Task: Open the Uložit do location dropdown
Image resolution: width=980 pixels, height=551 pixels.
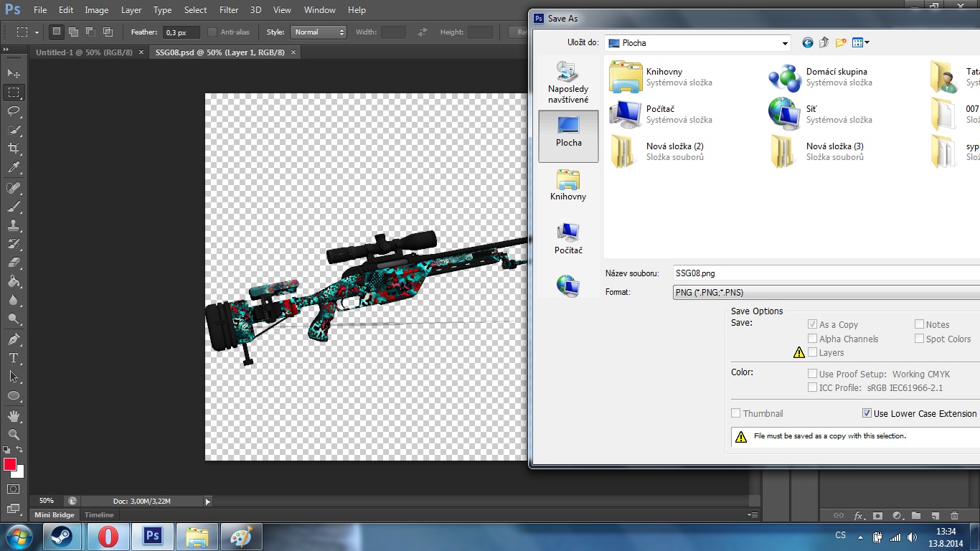Action: pyautogui.click(x=697, y=43)
